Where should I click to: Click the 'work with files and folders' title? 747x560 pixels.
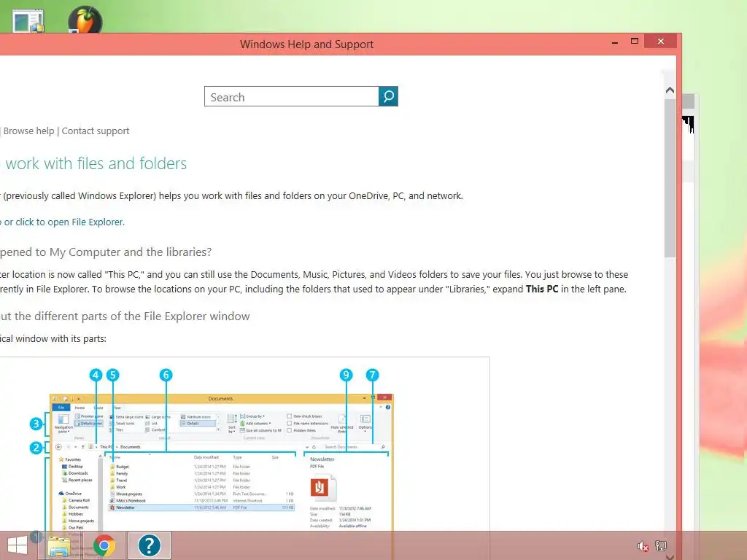pos(94,164)
